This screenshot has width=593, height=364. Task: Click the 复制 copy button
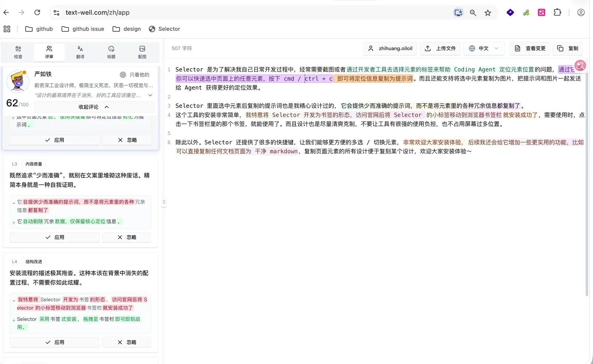568,49
